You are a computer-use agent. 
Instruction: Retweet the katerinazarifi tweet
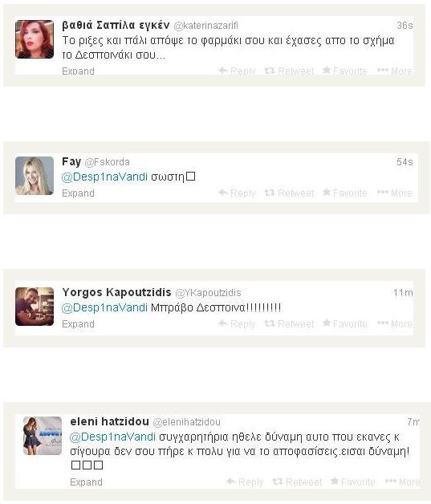click(x=289, y=71)
